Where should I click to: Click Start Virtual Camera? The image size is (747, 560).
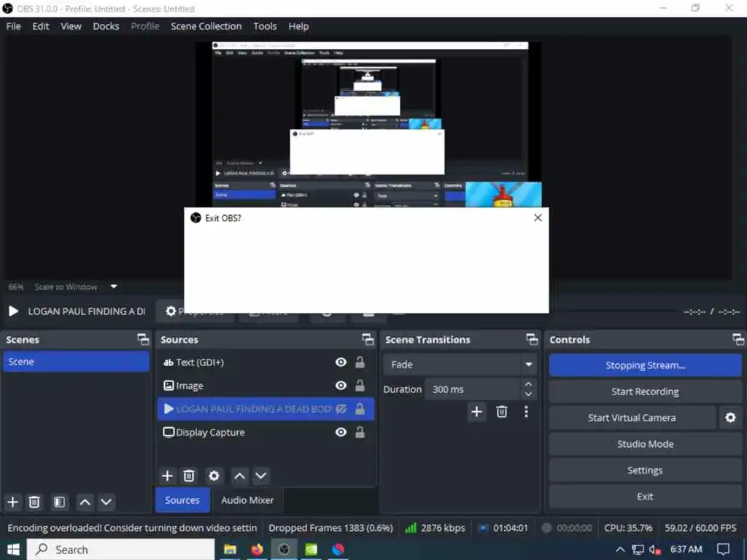(x=632, y=418)
